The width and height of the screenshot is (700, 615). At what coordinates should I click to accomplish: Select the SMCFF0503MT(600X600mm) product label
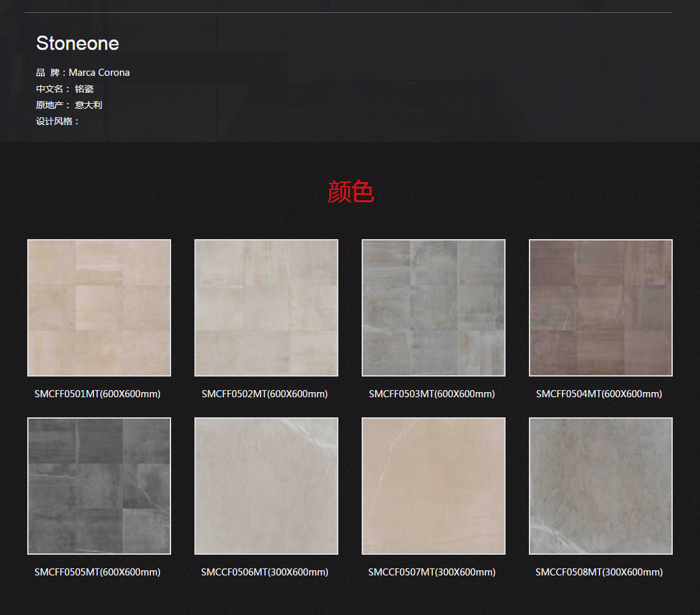click(432, 394)
